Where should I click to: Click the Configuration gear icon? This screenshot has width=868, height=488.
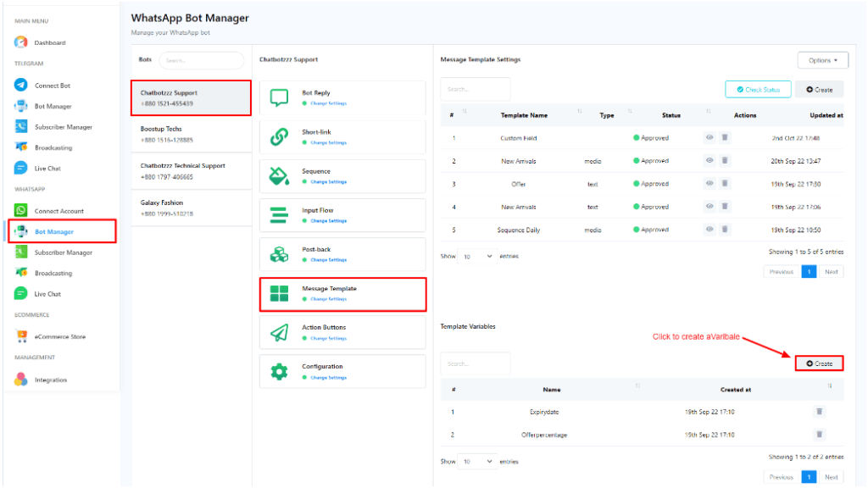point(279,372)
